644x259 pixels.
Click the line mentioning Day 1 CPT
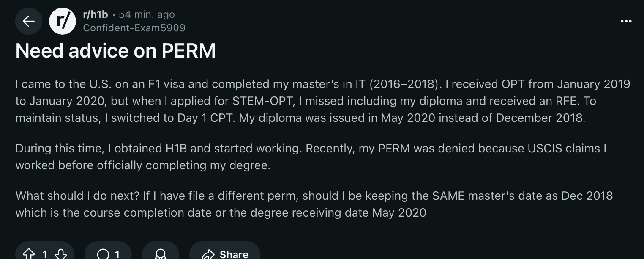[x=300, y=118]
